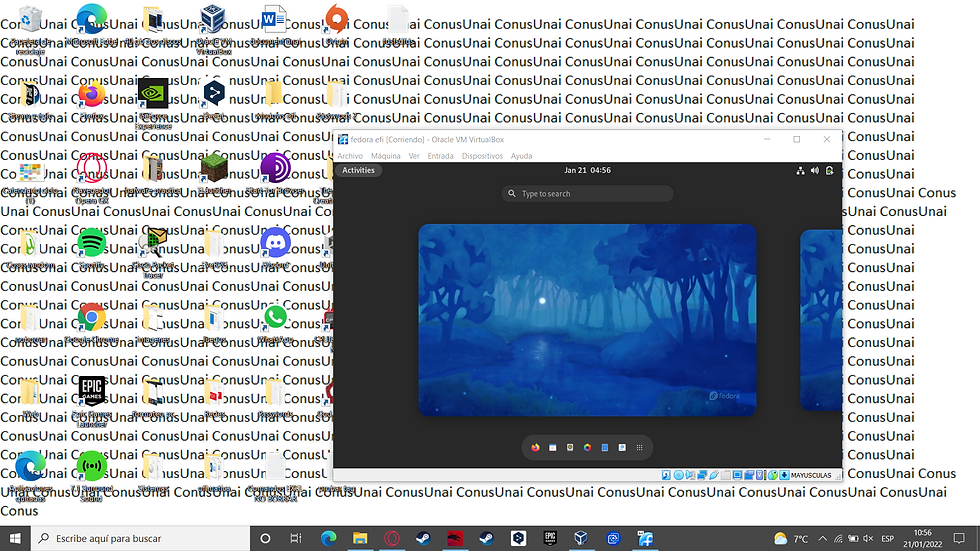This screenshot has height=551, width=980.
Task: Open the Dispositivos menu in VirtualBox
Action: 482,156
